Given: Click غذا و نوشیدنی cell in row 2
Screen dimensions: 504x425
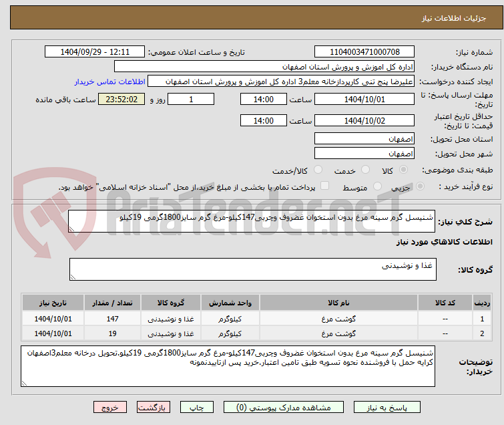Looking at the screenshot, I should click(171, 333).
